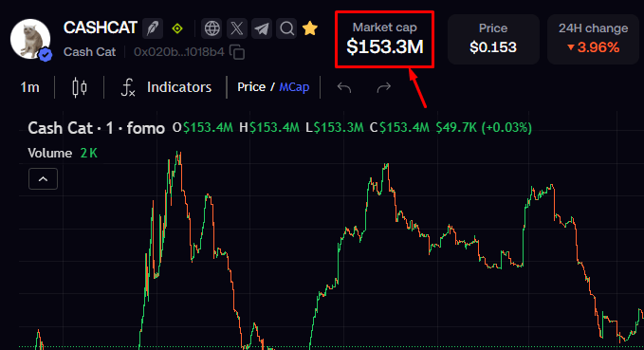Image resolution: width=644 pixels, height=350 pixels.
Task: Copy contract address with copy icon
Action: pyautogui.click(x=237, y=52)
